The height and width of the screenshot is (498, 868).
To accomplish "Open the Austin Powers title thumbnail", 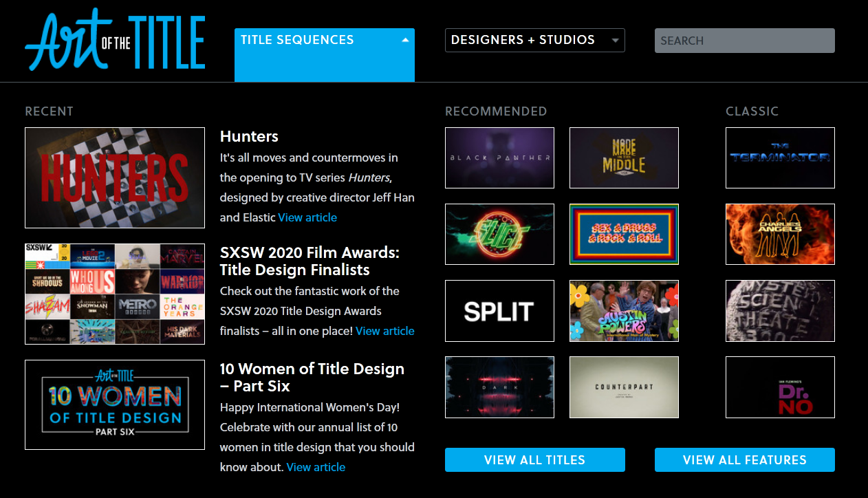I will pos(624,311).
